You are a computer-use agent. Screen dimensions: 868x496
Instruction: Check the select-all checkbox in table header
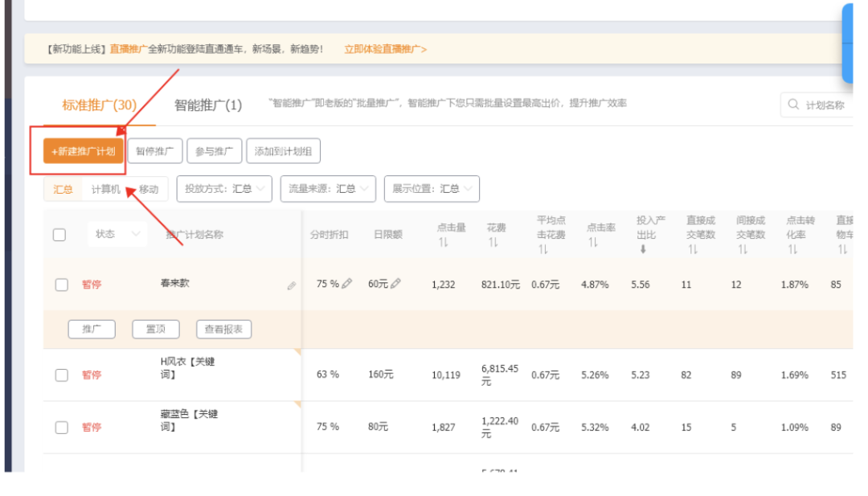pos(59,234)
